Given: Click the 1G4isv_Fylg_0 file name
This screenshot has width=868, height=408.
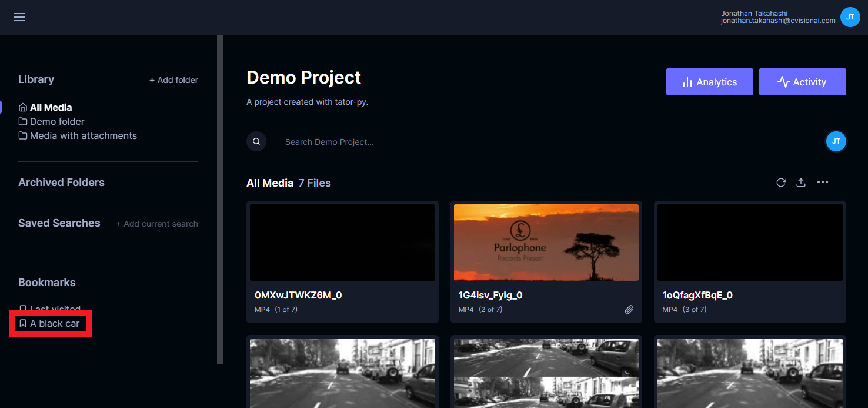Looking at the screenshot, I should [490, 296].
